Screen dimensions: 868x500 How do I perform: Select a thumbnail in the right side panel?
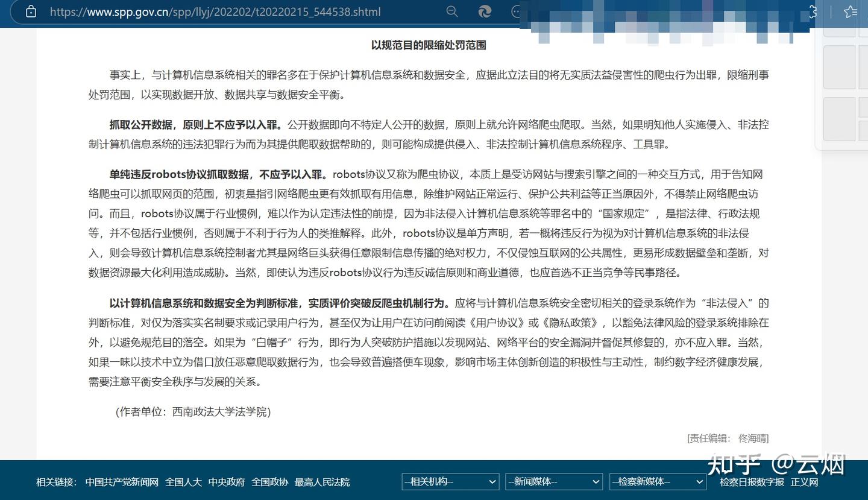point(839,68)
